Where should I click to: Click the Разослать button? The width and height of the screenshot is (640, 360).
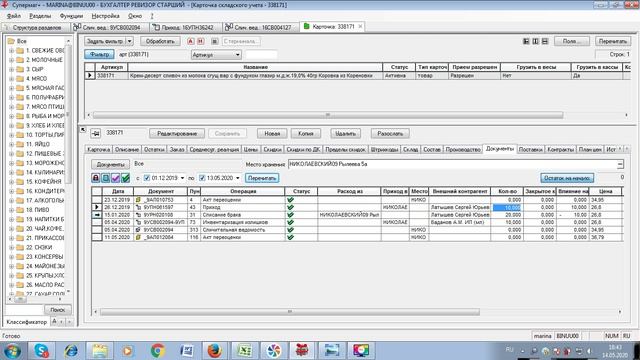(x=390, y=133)
